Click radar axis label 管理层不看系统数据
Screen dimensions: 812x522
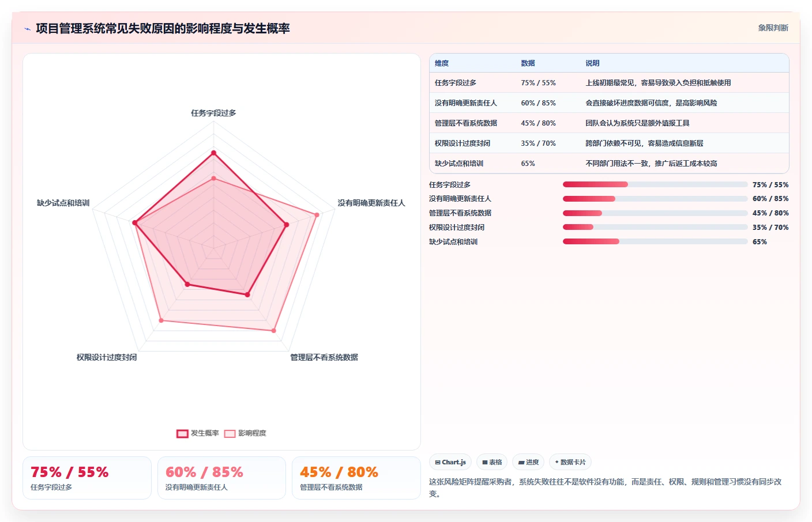click(324, 357)
